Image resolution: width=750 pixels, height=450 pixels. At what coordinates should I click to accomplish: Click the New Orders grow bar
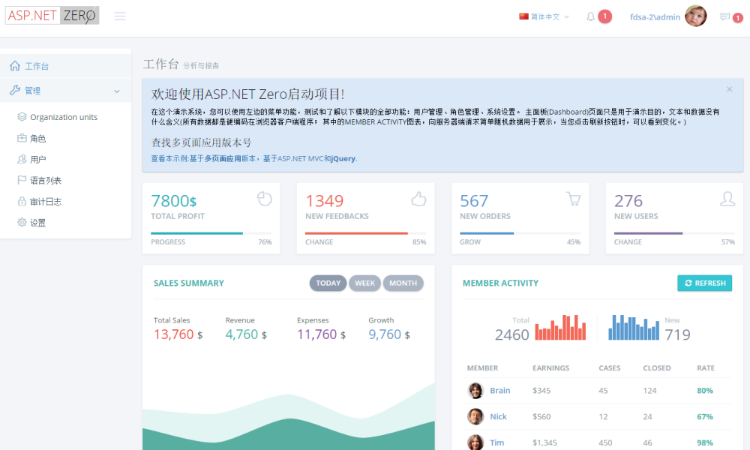[520, 233]
